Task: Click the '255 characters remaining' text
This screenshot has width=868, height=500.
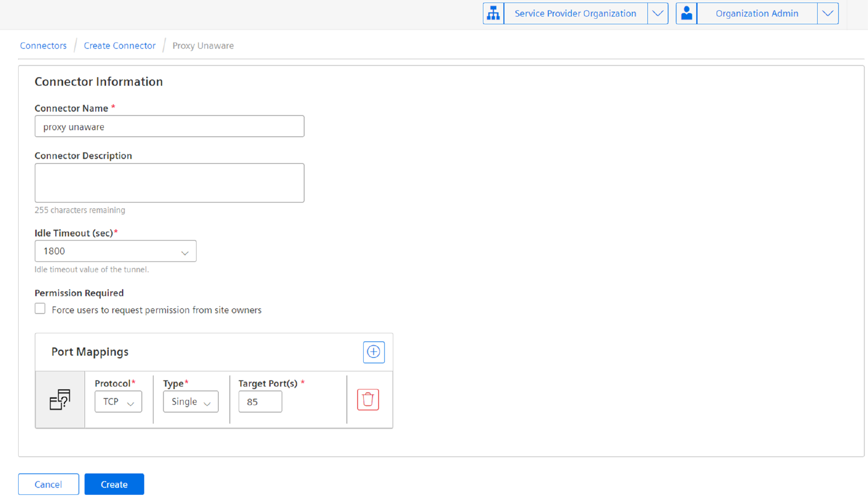Action: pyautogui.click(x=80, y=210)
